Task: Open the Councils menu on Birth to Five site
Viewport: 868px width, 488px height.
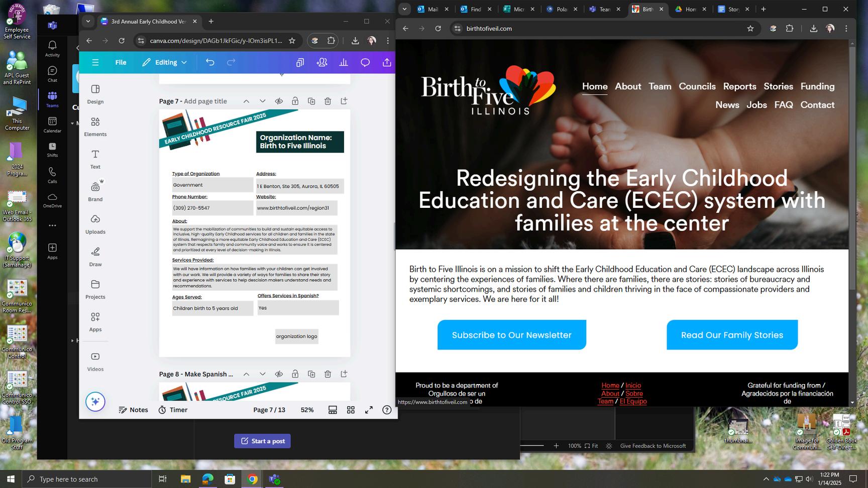Action: 697,86
